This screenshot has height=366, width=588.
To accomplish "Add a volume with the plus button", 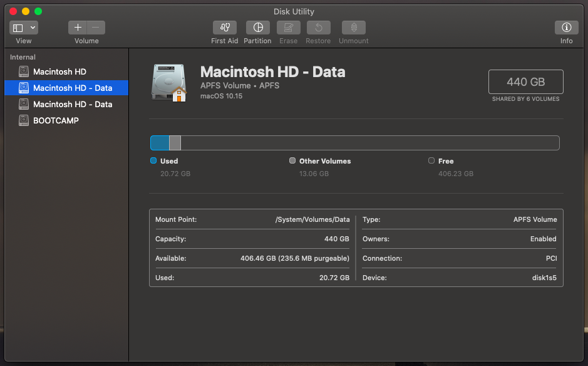I will [x=78, y=28].
